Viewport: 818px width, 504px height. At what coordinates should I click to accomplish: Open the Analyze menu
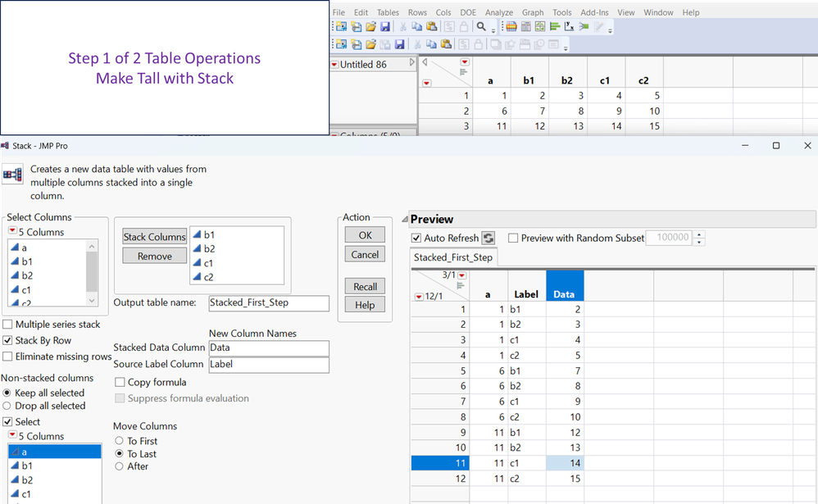[498, 12]
